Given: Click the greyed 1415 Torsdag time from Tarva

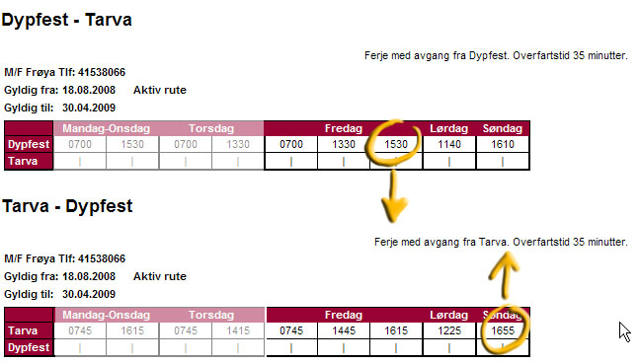Looking at the screenshot, I should (238, 330).
